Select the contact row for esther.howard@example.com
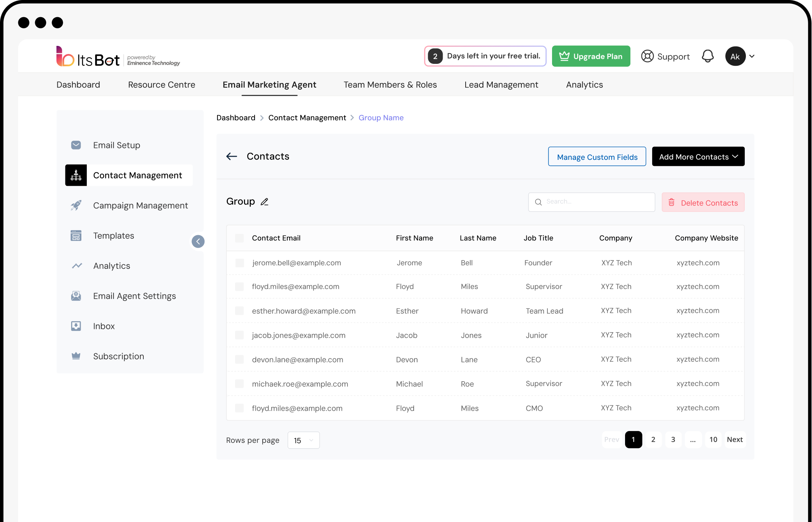 (x=239, y=311)
